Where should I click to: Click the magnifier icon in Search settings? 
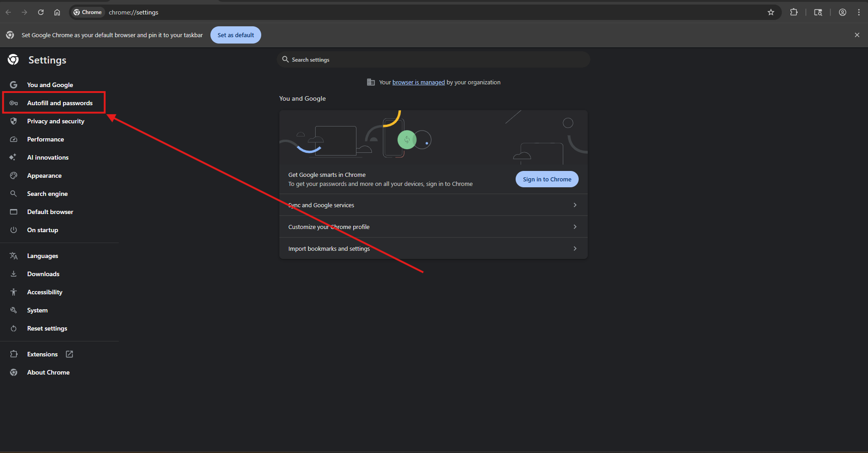pyautogui.click(x=285, y=59)
